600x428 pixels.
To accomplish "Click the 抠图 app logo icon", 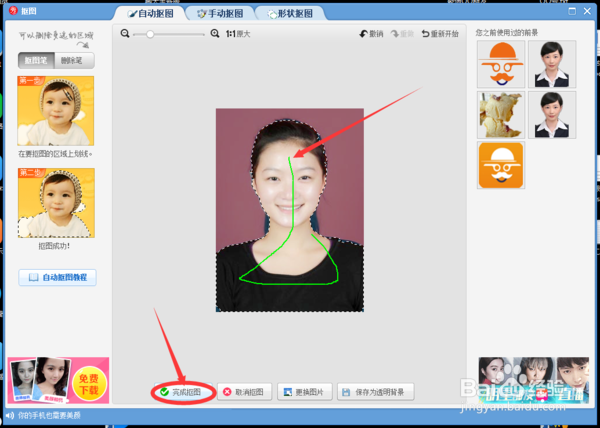I will tap(13, 10).
